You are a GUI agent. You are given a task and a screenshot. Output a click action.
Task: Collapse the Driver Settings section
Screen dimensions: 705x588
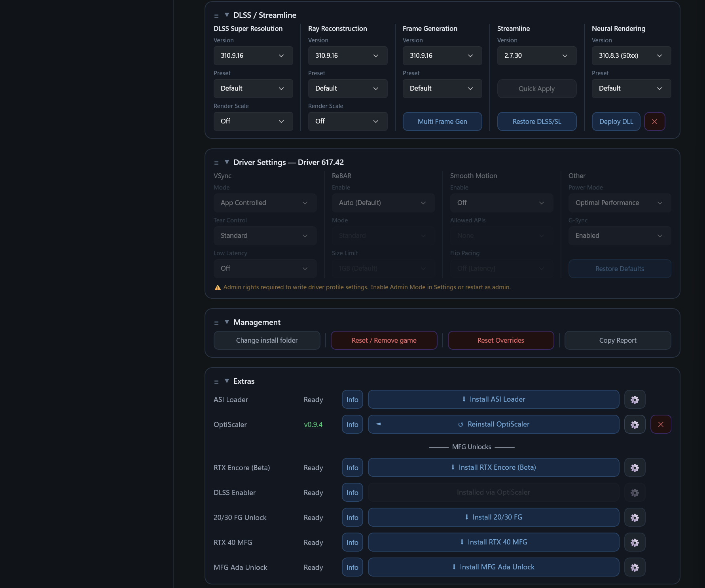(x=227, y=162)
